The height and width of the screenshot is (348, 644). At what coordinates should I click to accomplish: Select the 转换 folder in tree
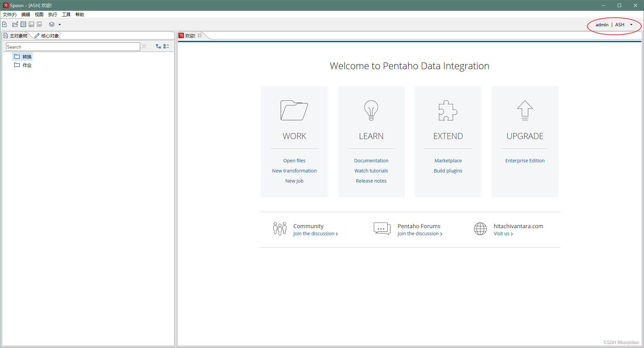point(23,57)
